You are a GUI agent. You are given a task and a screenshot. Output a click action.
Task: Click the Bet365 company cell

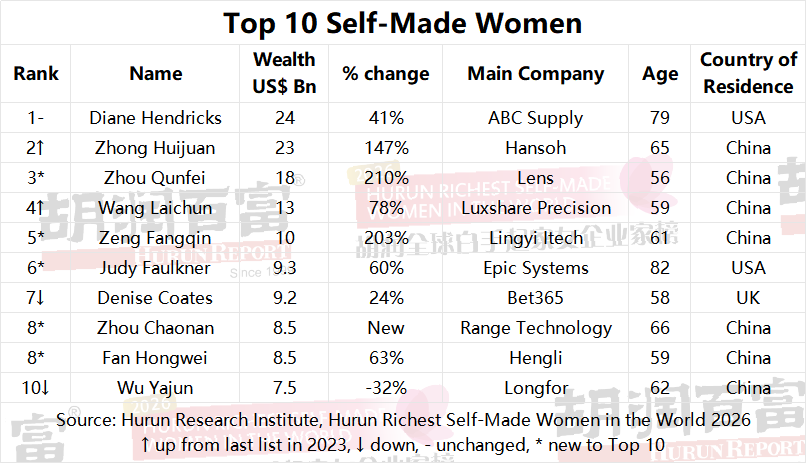(536, 298)
